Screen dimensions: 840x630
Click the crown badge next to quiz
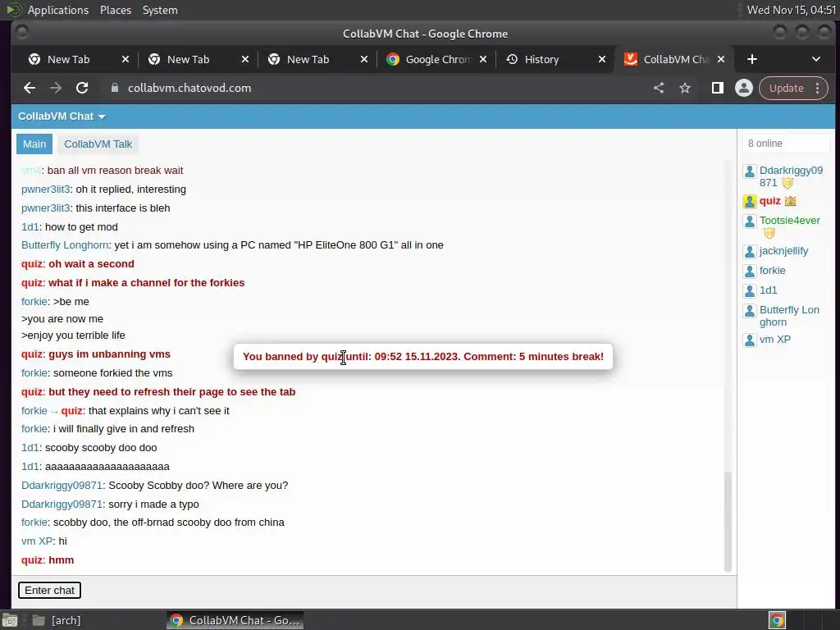click(790, 202)
